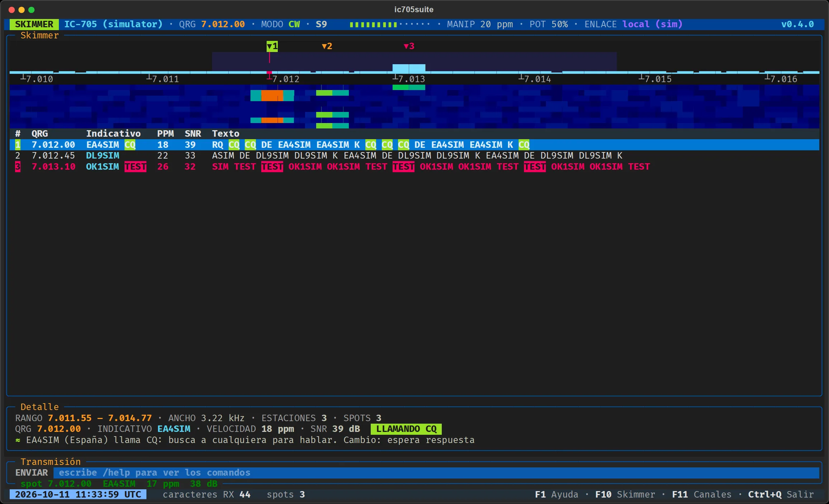Click the version v0.4.0 label
Screen dimensions: 829x504
(797, 24)
